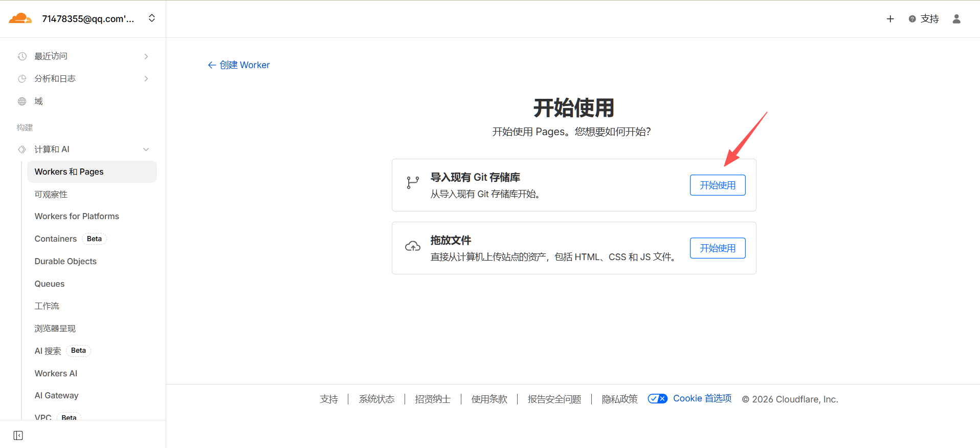Open 可观察性 sidebar item
This screenshot has height=448, width=980.
coord(51,195)
